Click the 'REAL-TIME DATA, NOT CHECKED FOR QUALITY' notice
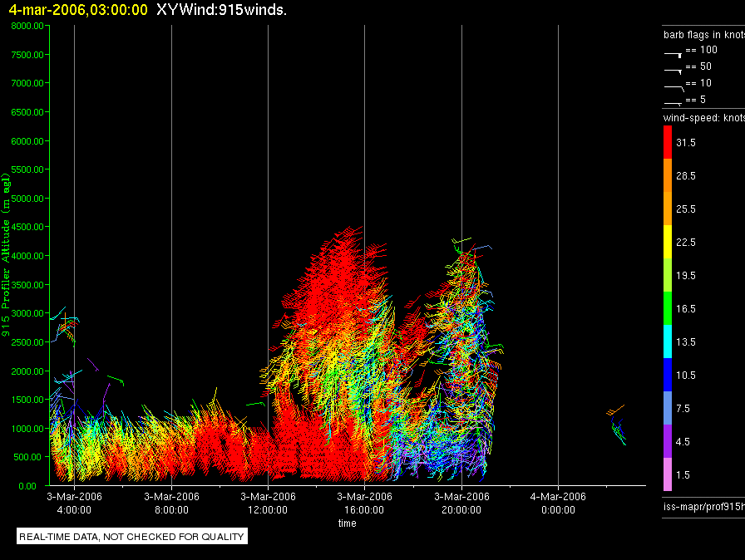745x560 pixels. (x=131, y=536)
